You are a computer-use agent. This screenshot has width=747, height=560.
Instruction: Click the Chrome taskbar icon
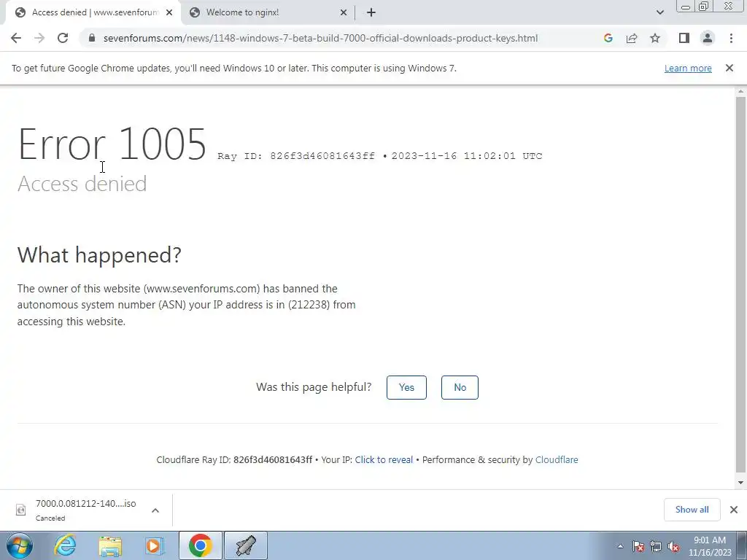(x=201, y=545)
